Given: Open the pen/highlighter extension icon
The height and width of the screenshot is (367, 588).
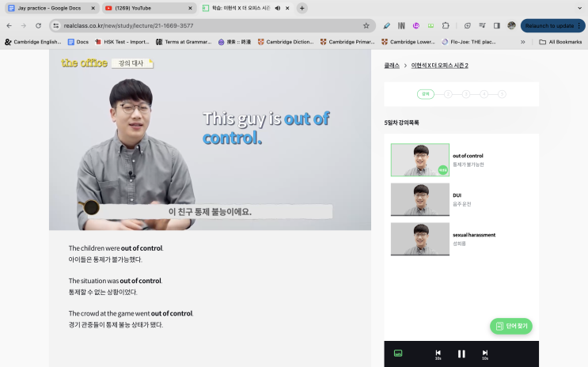Looking at the screenshot, I should 387,25.
